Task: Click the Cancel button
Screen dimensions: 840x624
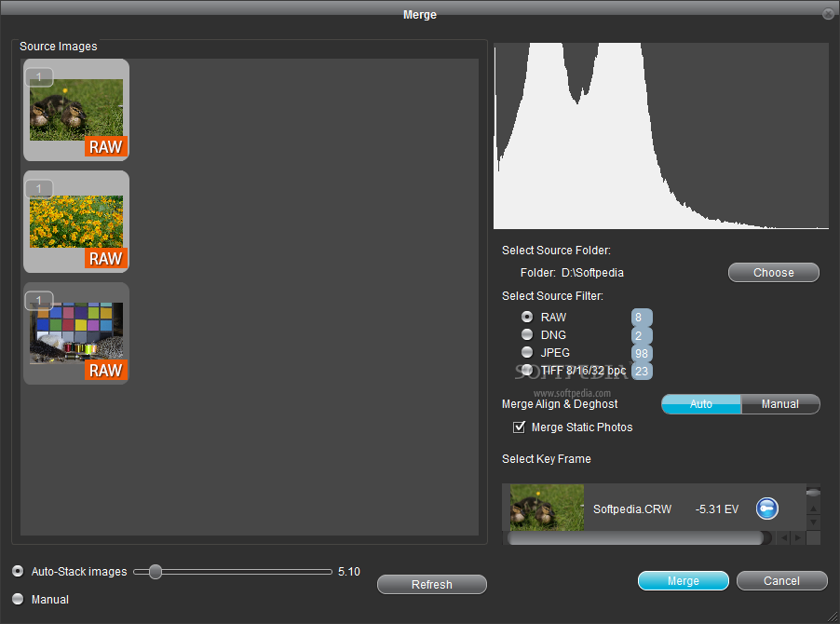Action: pyautogui.click(x=781, y=580)
